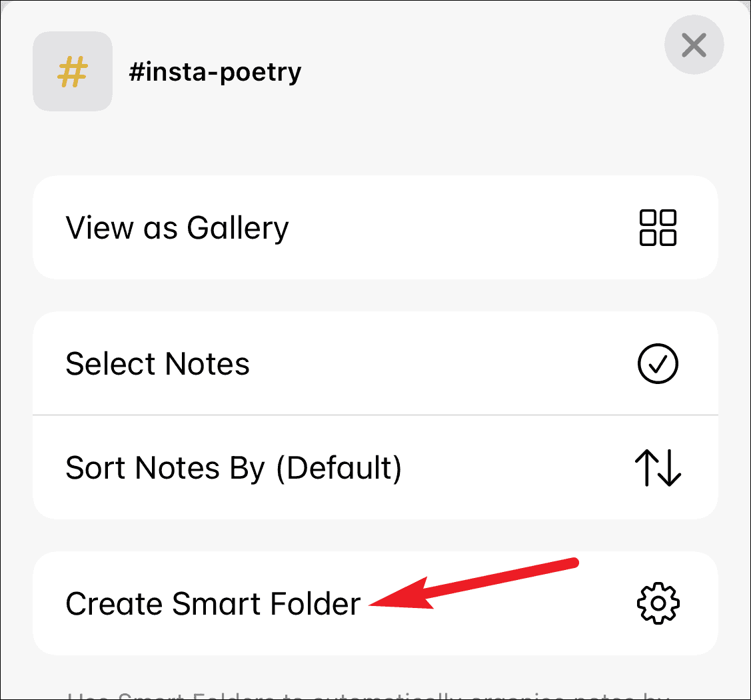
Task: Tap the red arrow pointing at Create Smart Folder
Action: coord(473,583)
